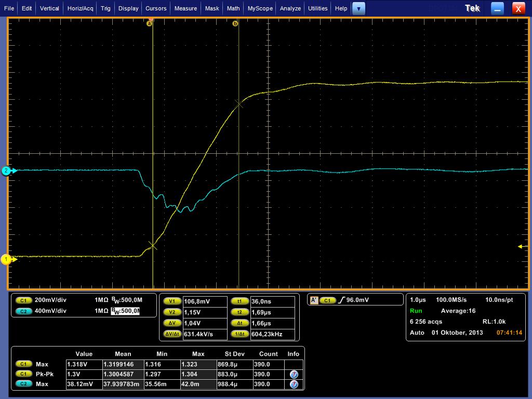532x399 pixels.
Task: Click the 100.0MS/s sample rate readout
Action: pyautogui.click(x=451, y=300)
